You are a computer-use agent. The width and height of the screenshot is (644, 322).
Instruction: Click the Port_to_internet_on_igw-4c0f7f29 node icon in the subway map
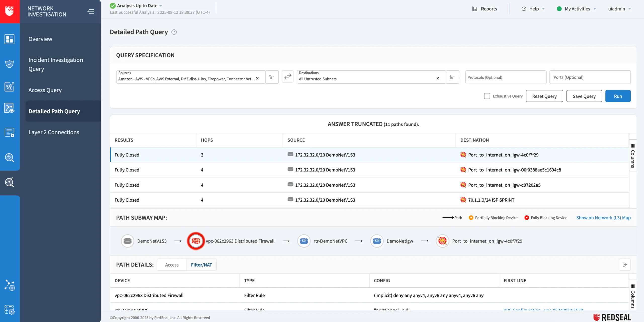(442, 241)
